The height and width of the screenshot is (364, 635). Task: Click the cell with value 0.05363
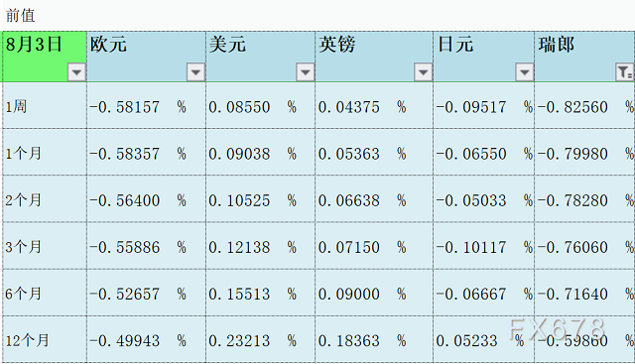pyautogui.click(x=374, y=152)
